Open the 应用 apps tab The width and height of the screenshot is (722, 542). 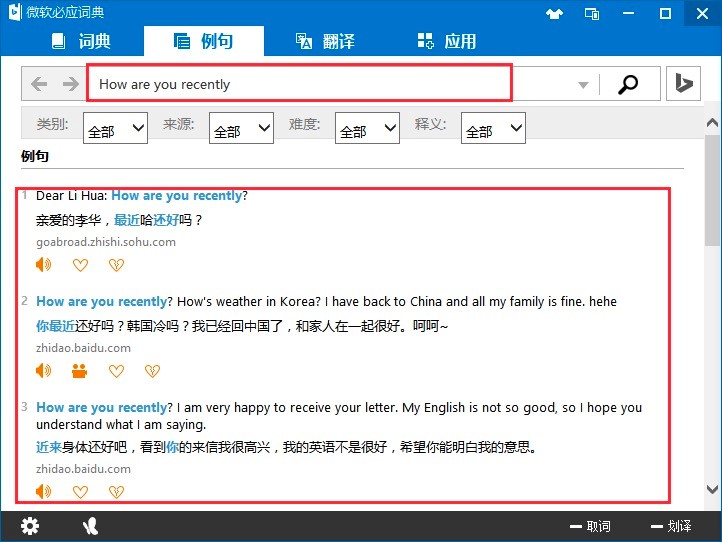(447, 41)
